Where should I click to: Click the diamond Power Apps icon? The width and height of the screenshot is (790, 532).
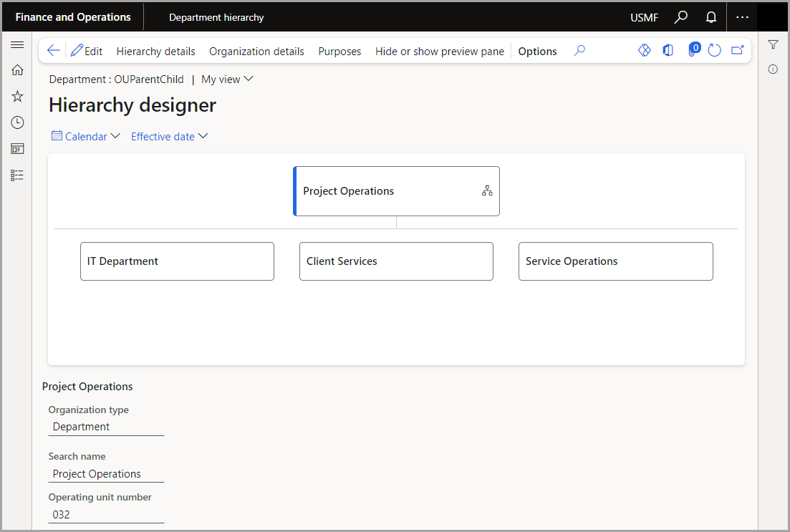point(645,50)
